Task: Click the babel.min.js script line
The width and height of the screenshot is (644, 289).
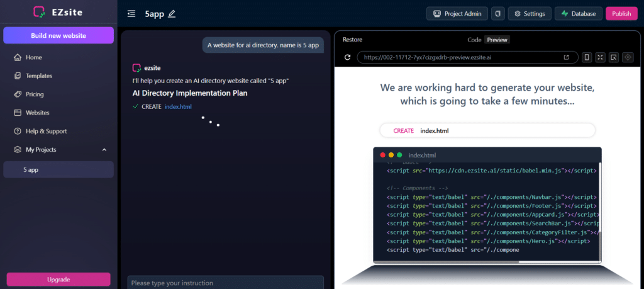Action: coord(491,170)
